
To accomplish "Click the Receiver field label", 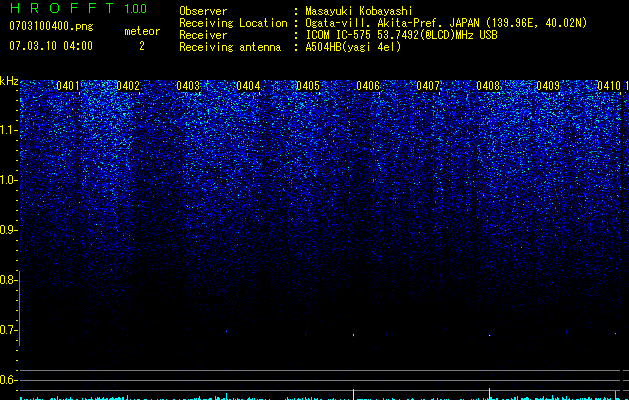I will coord(203,35).
